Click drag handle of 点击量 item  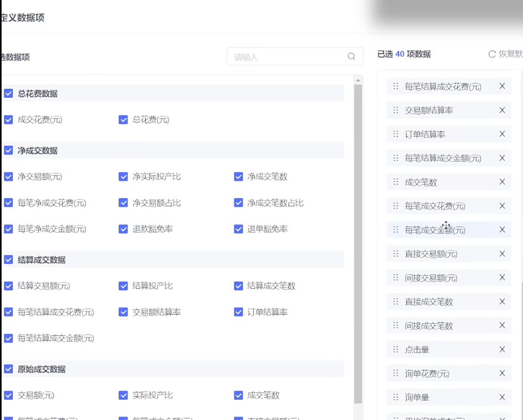click(395, 349)
